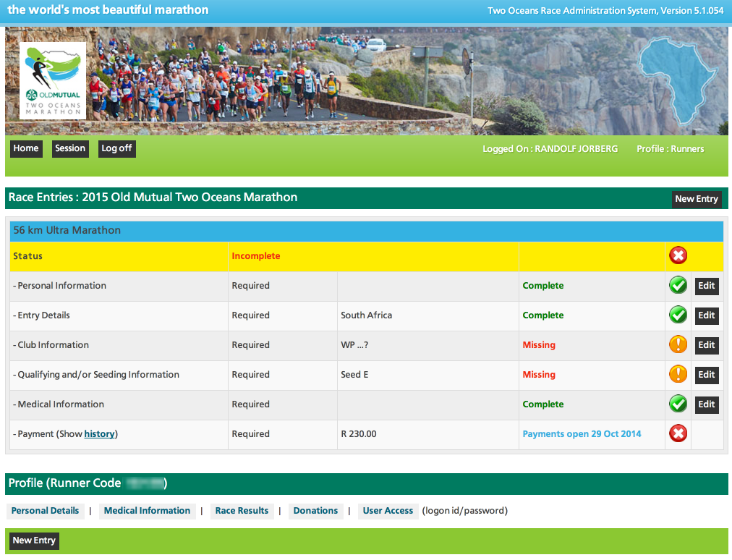Click the yellow warning icon for Club Information
This screenshot has height=560, width=732.
678,344
